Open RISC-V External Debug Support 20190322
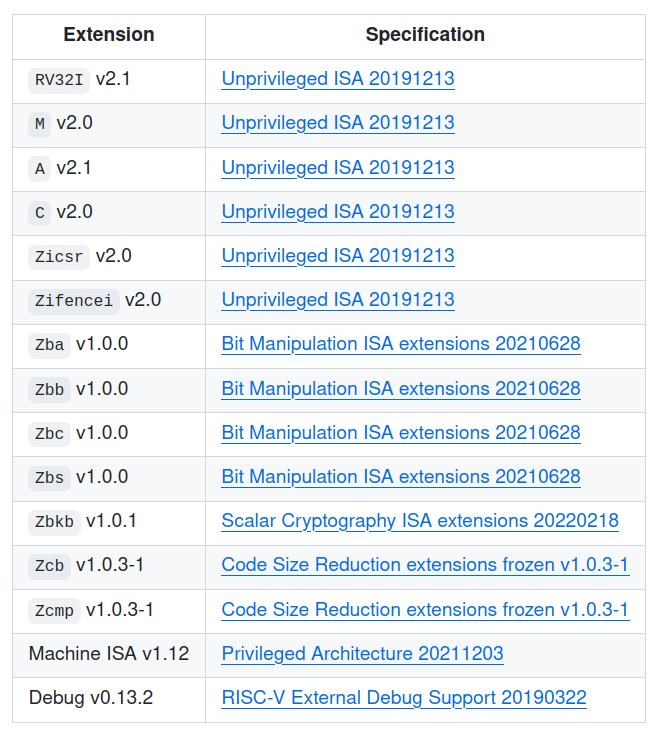Image resolution: width=659 pixels, height=733 pixels. coord(404,697)
